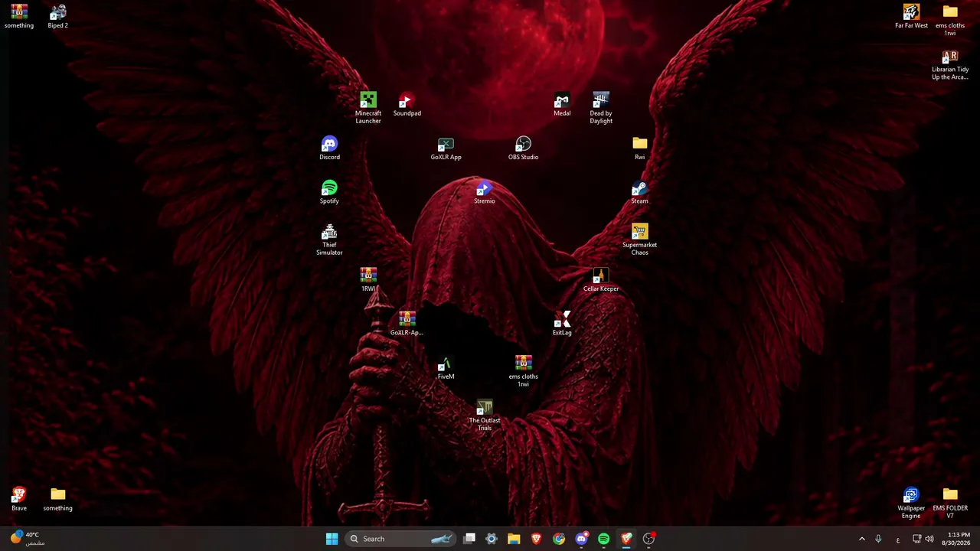Select the Brave shortcut on the desktop
Screen dimensions: 980x551
(x=19, y=499)
